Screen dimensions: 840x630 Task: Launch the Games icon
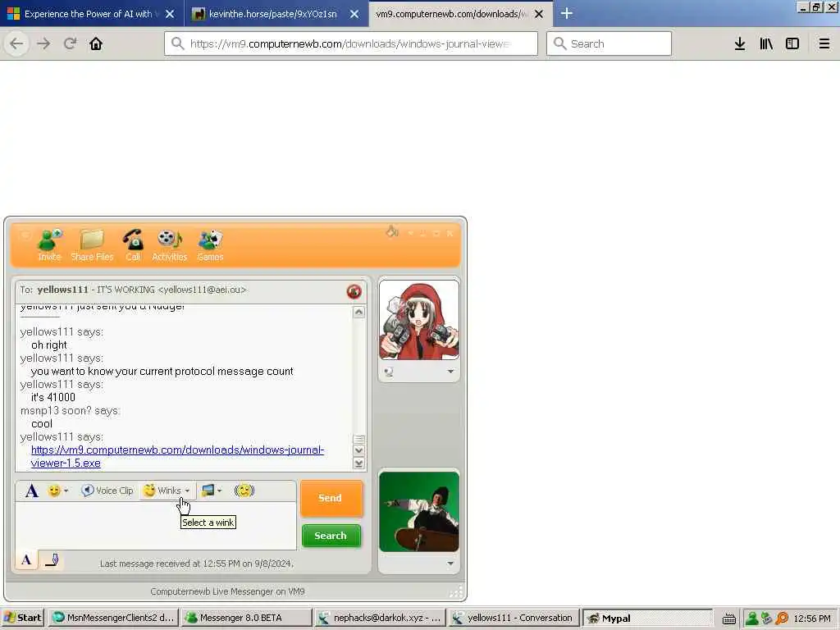[x=209, y=245]
